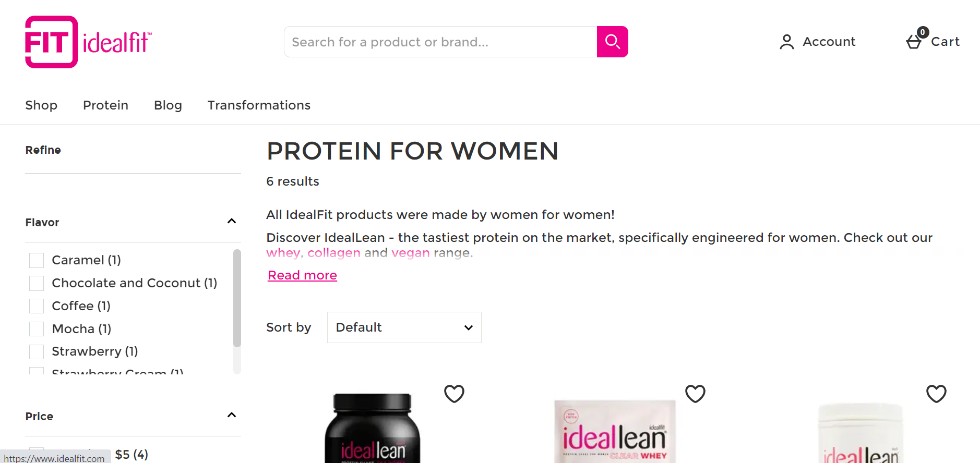Favorite the white IdealLean tub product
Image resolution: width=980 pixels, height=463 pixels.
point(936,394)
